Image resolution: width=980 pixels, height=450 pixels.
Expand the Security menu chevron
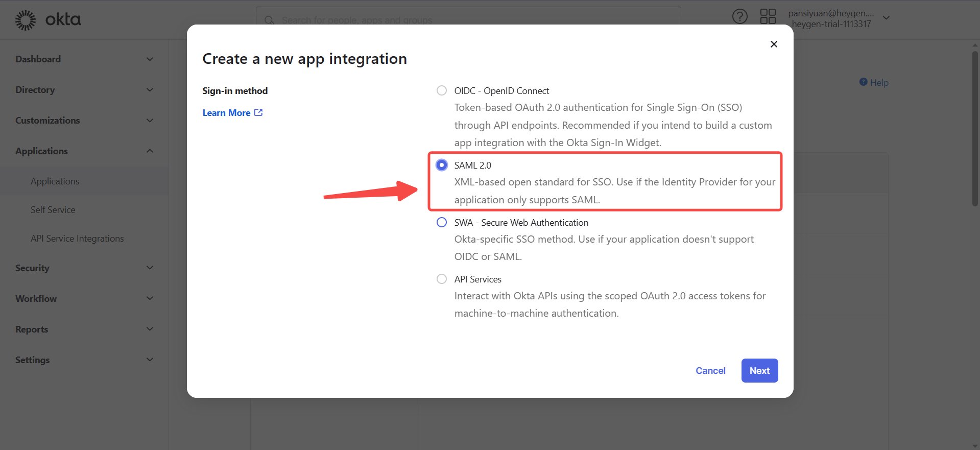[x=150, y=268]
